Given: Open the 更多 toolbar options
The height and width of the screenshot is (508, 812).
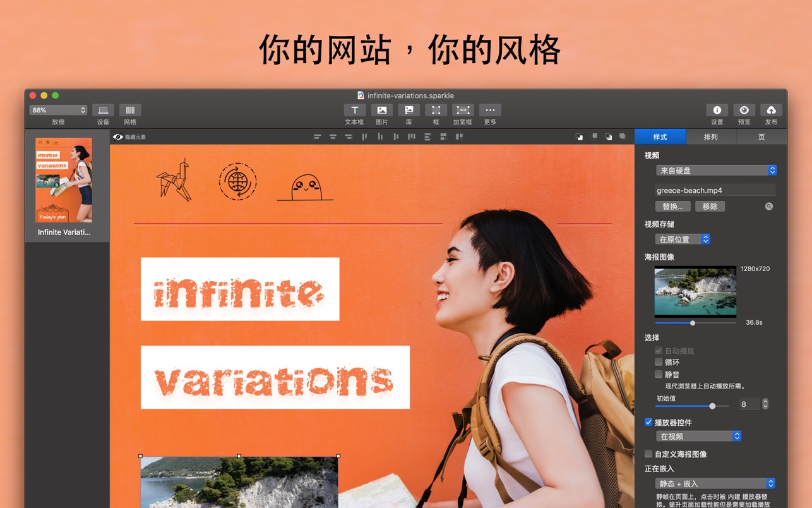Looking at the screenshot, I should [490, 110].
